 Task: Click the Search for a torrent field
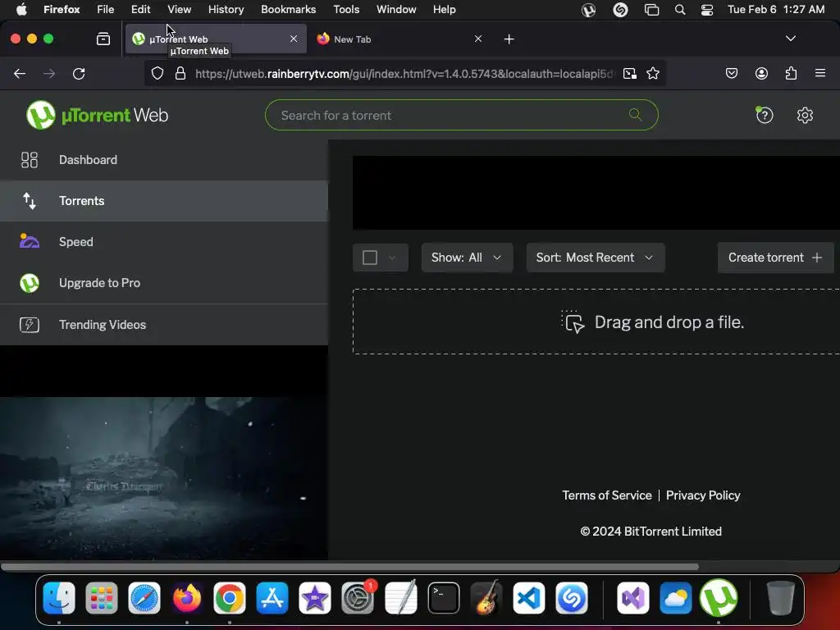click(461, 115)
